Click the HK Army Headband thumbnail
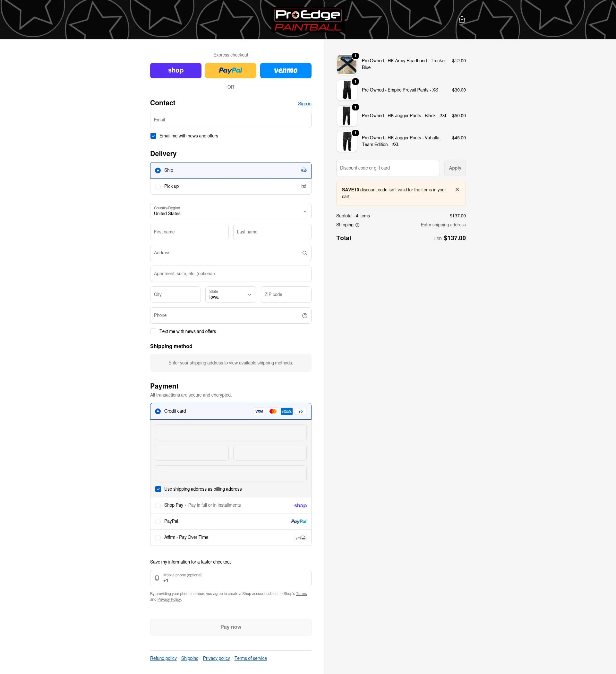616x674 pixels. 346,64
